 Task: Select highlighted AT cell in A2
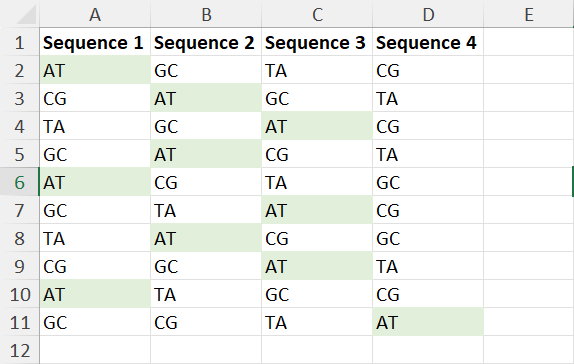click(95, 70)
